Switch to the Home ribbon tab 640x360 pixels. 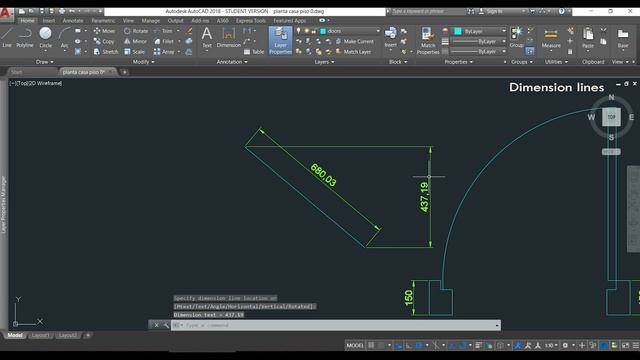coord(27,20)
